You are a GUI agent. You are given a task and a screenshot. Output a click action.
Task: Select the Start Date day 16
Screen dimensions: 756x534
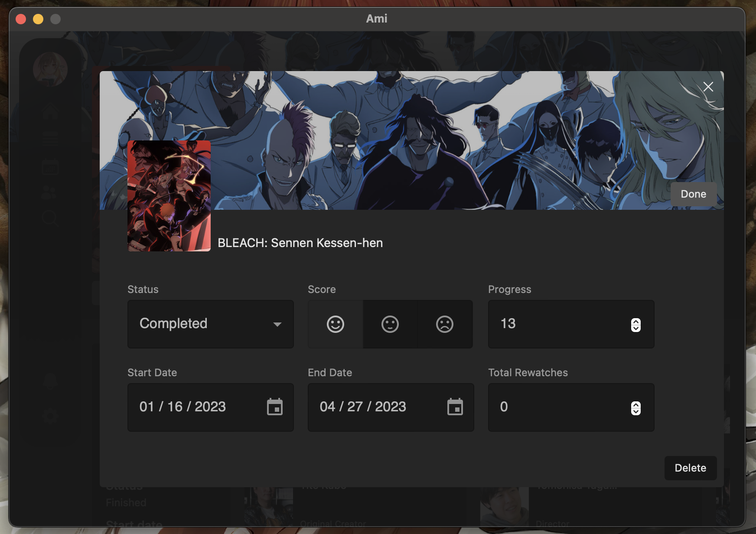tap(175, 407)
